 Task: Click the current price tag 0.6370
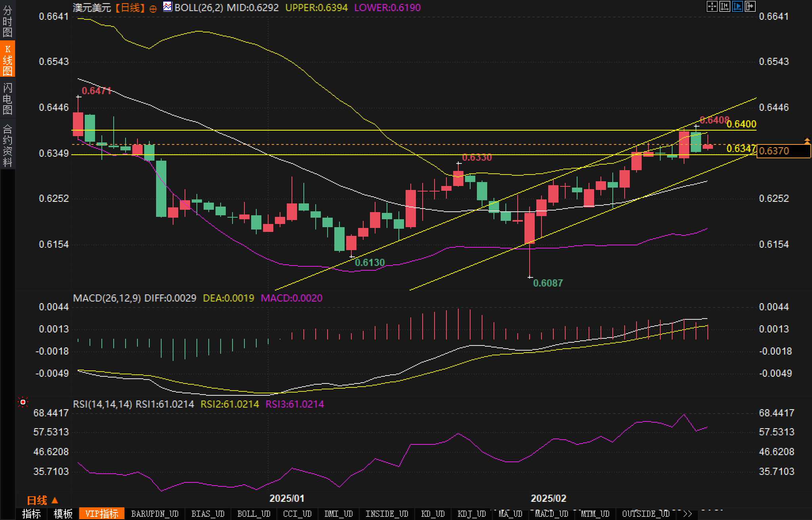tap(783, 151)
